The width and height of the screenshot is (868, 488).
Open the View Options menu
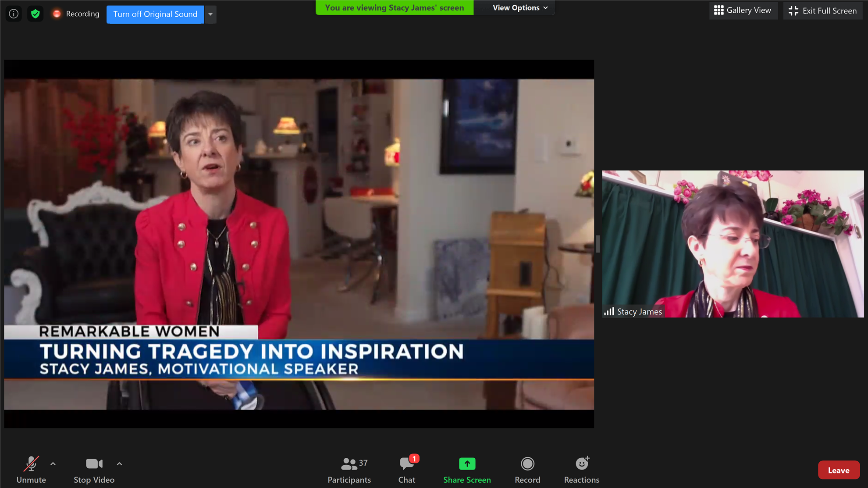[520, 8]
